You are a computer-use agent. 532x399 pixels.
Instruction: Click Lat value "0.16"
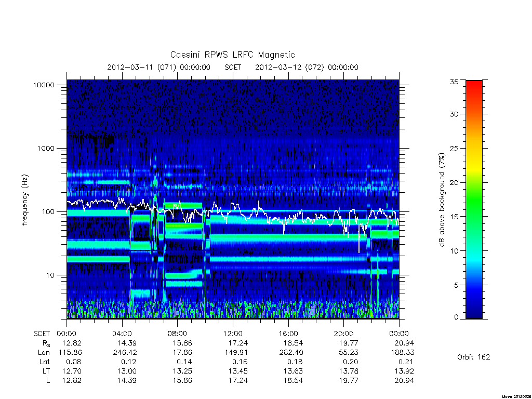click(x=240, y=362)
